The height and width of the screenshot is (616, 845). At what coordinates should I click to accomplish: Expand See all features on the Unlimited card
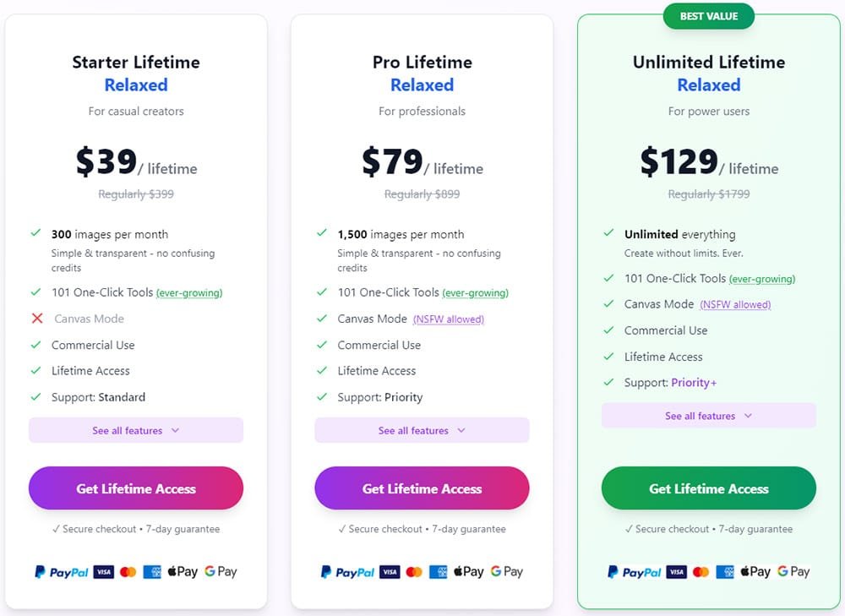(708, 415)
